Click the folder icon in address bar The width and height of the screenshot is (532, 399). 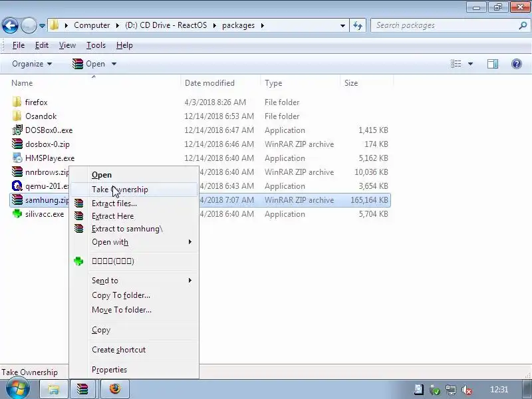[54, 25]
